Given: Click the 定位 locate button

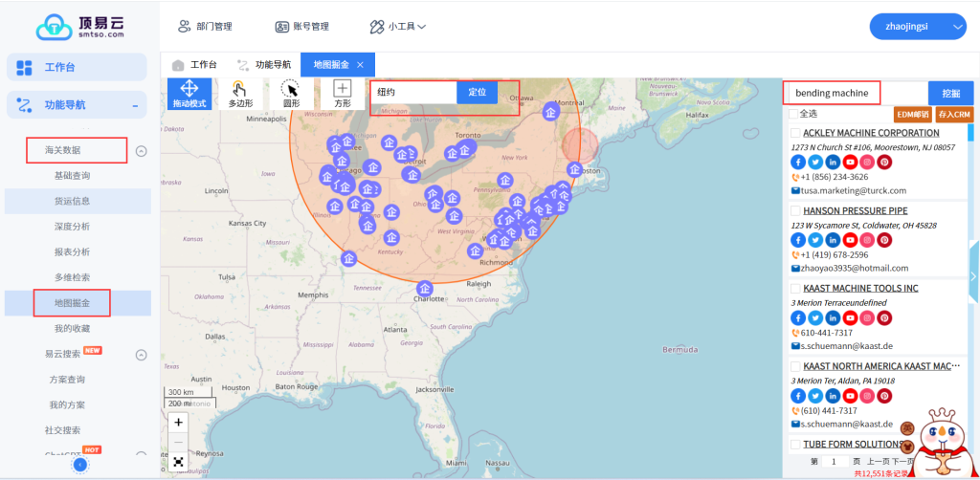Looking at the screenshot, I should pos(477,92).
